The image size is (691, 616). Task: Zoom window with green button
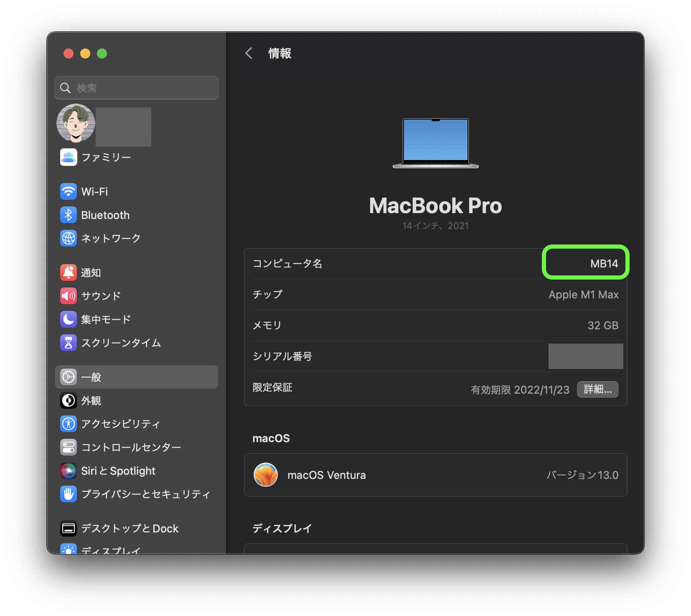102,53
